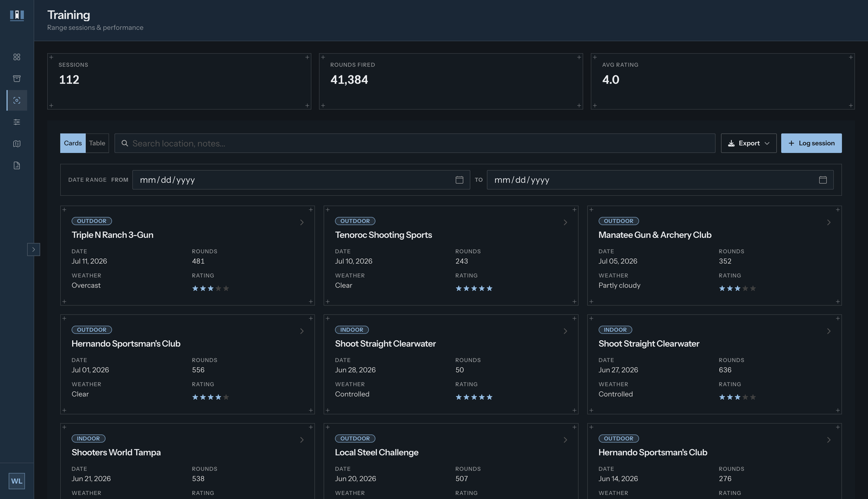Viewport: 868px width, 499px height.
Task: Open the document reports icon in sidebar
Action: (17, 165)
